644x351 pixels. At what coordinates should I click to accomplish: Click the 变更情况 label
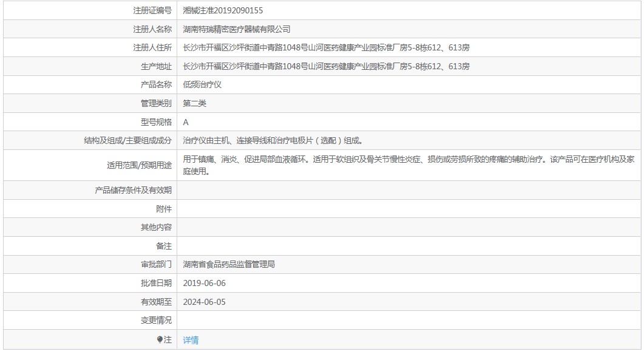pos(156,320)
